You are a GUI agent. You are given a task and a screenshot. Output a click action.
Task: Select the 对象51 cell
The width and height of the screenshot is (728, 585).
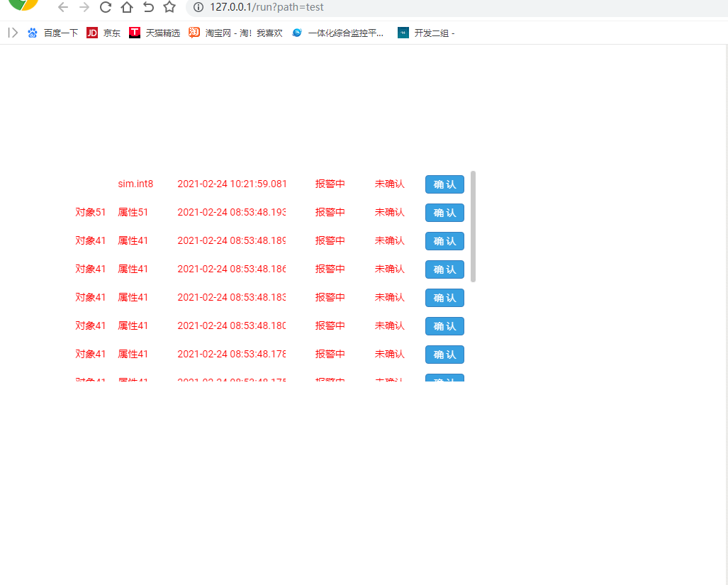(91, 212)
